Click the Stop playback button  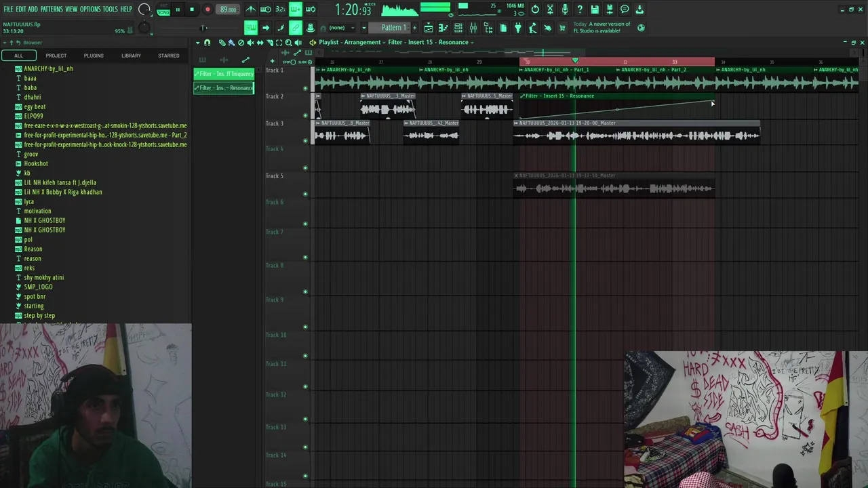(192, 9)
